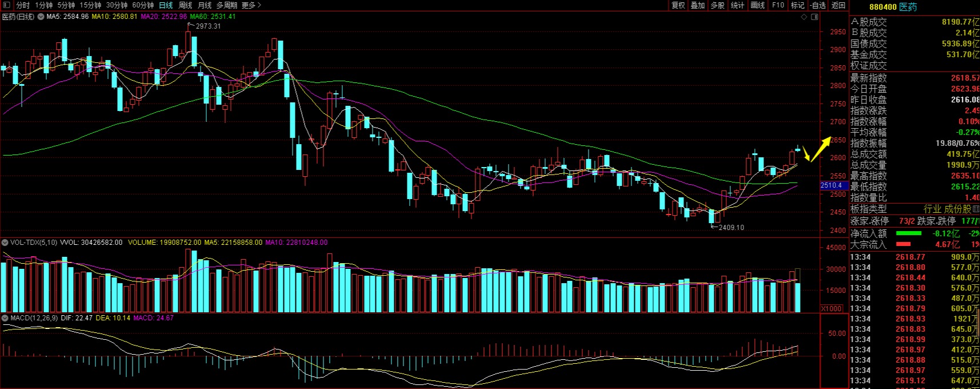Viewport: 980px width, 389px height.
Task: Switch to the 分时 intraday view
Action: (x=23, y=5)
